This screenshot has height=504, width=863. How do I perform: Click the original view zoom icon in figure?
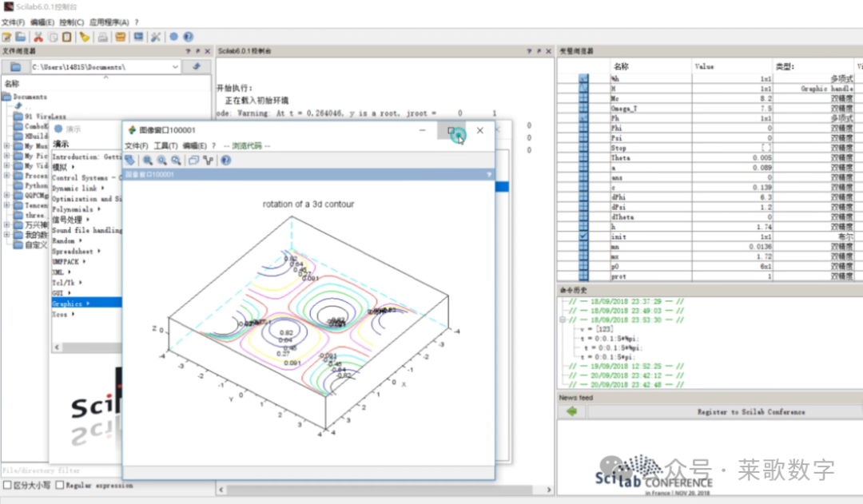click(x=161, y=160)
